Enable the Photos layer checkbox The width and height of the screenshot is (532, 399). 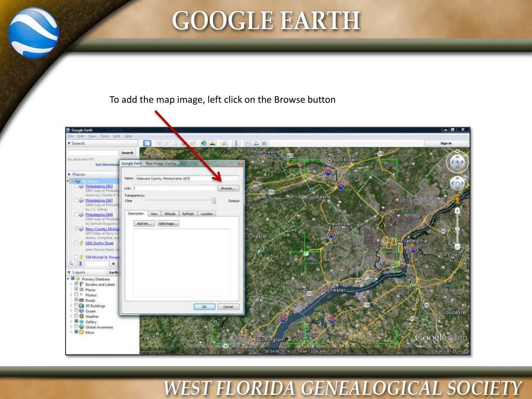pyautogui.click(x=76, y=295)
